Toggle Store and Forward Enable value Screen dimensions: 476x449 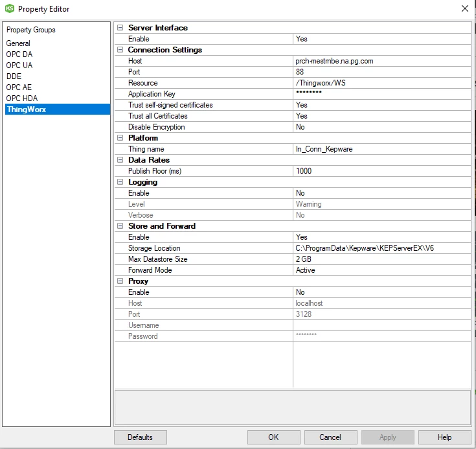coord(382,237)
